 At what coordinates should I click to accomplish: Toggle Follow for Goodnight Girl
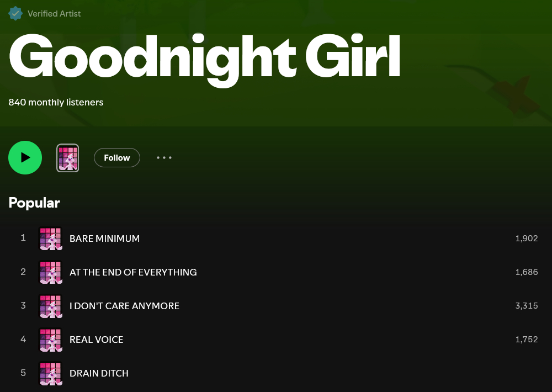pos(117,157)
